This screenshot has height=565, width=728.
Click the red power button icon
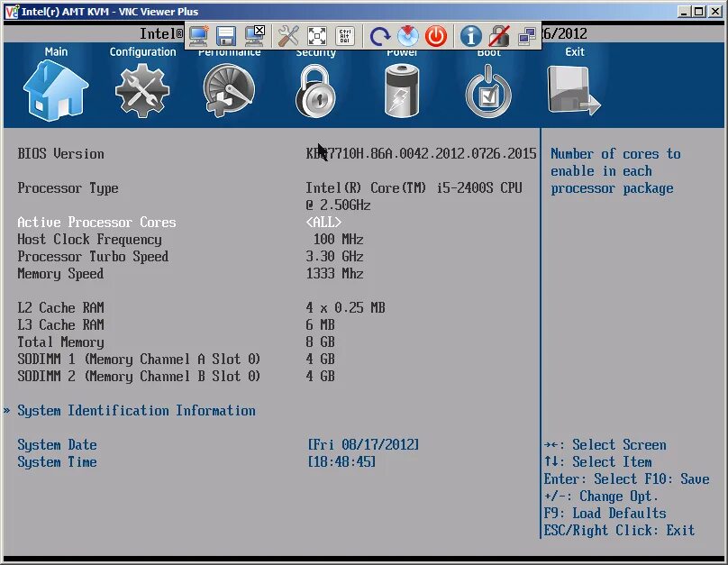436,36
